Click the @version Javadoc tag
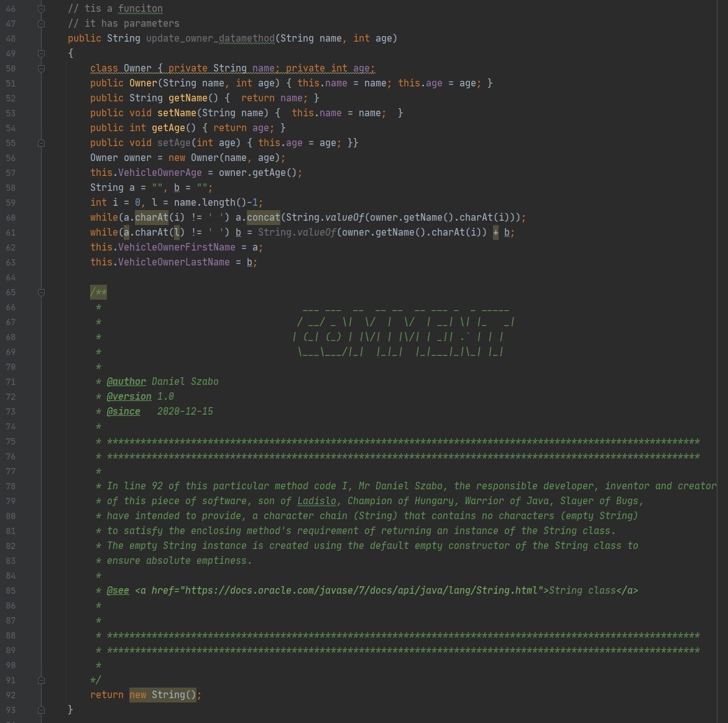The image size is (728, 723). click(x=129, y=397)
